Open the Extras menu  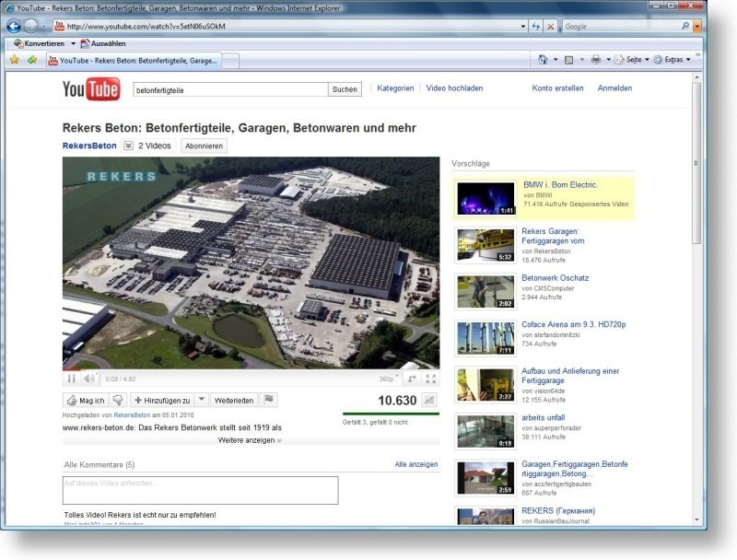pos(673,60)
